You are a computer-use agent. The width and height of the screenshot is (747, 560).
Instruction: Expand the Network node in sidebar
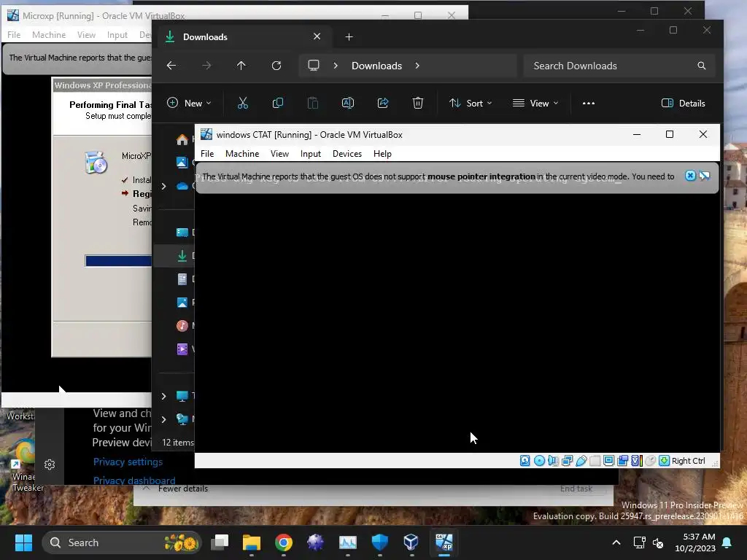(x=163, y=419)
